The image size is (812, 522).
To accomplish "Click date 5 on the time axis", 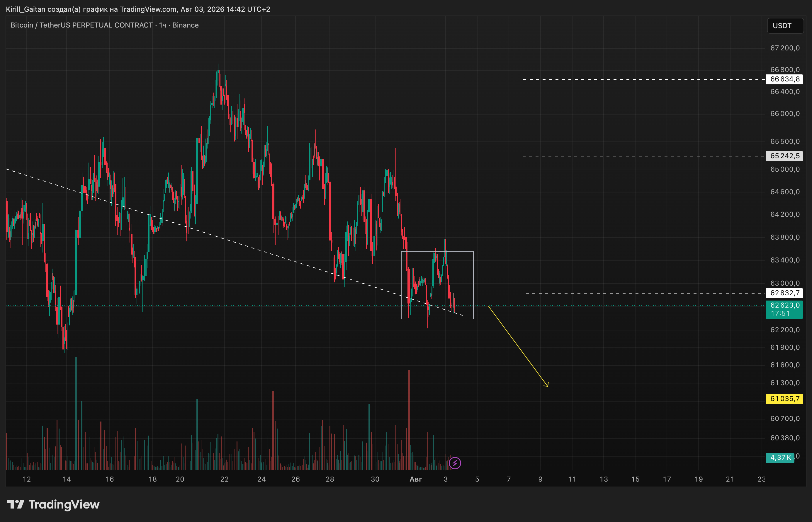I will pyautogui.click(x=477, y=479).
